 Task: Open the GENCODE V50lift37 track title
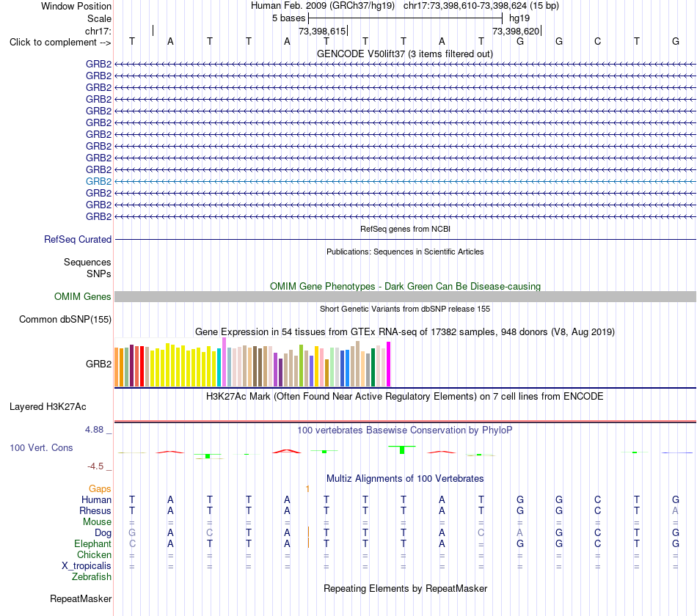(x=404, y=54)
